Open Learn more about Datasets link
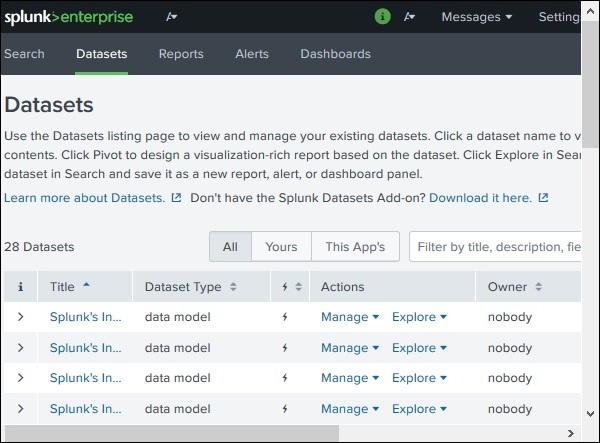600x443 pixels. click(x=85, y=198)
